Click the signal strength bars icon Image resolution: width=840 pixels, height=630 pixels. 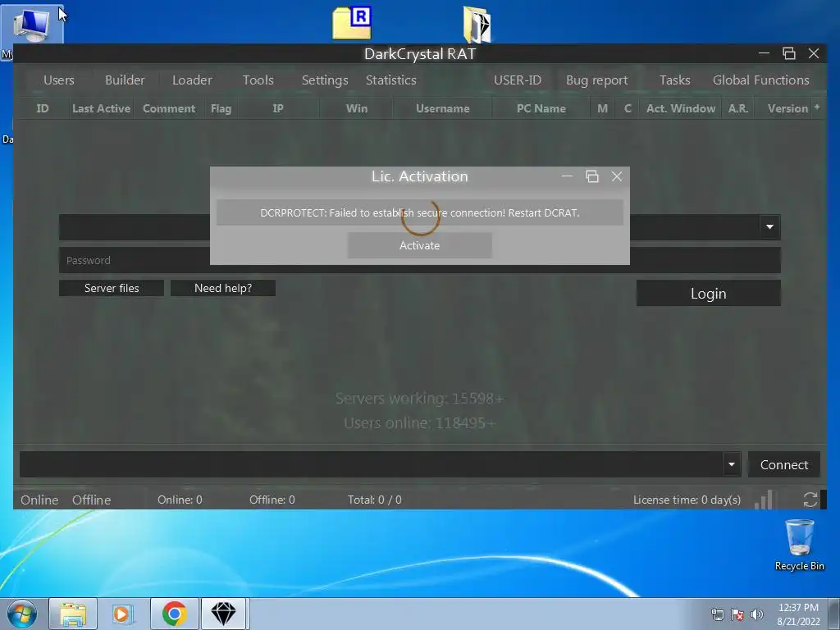pyautogui.click(x=765, y=500)
